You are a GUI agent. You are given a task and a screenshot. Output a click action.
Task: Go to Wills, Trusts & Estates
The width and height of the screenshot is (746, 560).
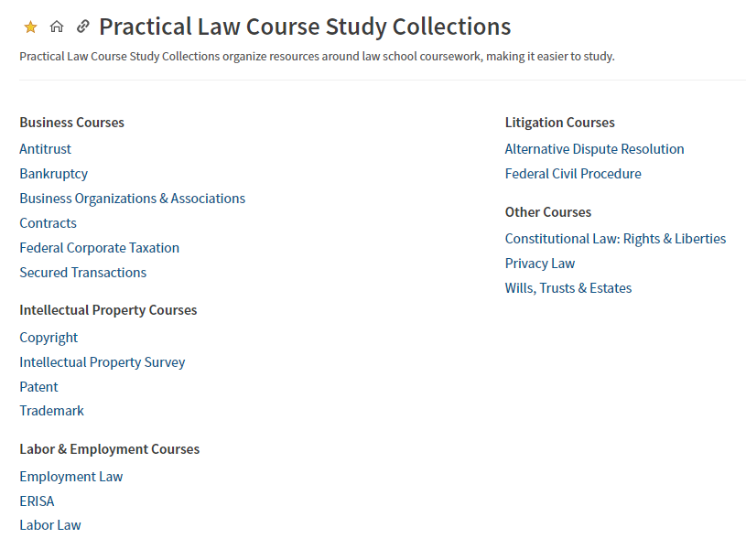(x=568, y=288)
